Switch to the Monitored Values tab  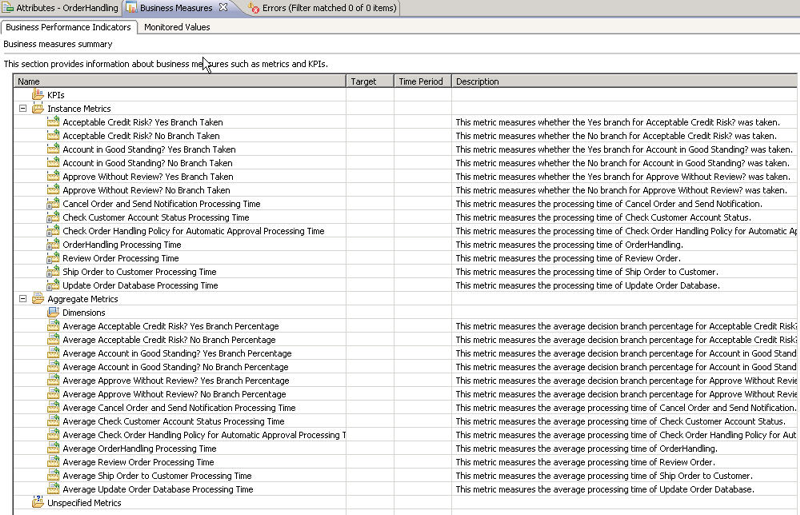click(177, 27)
